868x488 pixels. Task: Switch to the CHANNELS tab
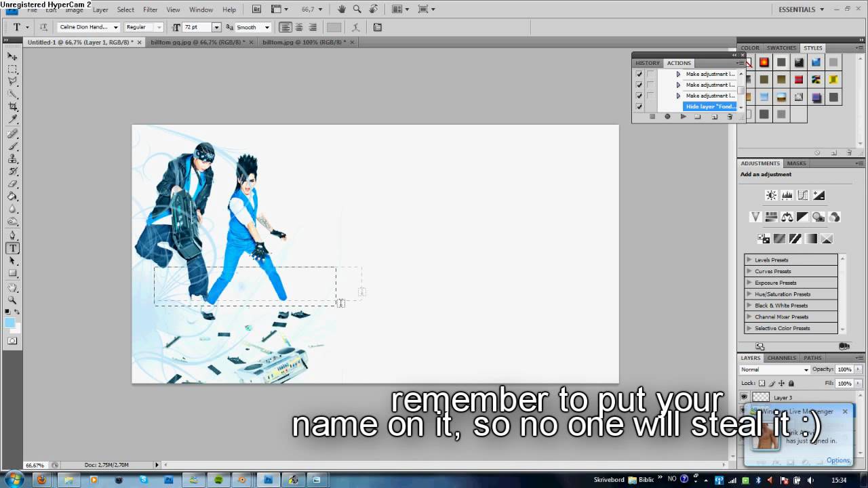tap(781, 358)
